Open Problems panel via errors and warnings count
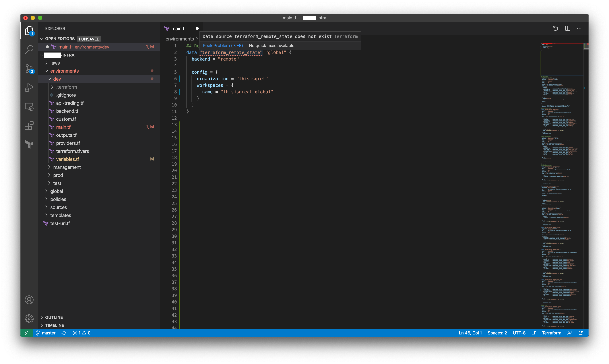The image size is (609, 364). pyautogui.click(x=82, y=333)
